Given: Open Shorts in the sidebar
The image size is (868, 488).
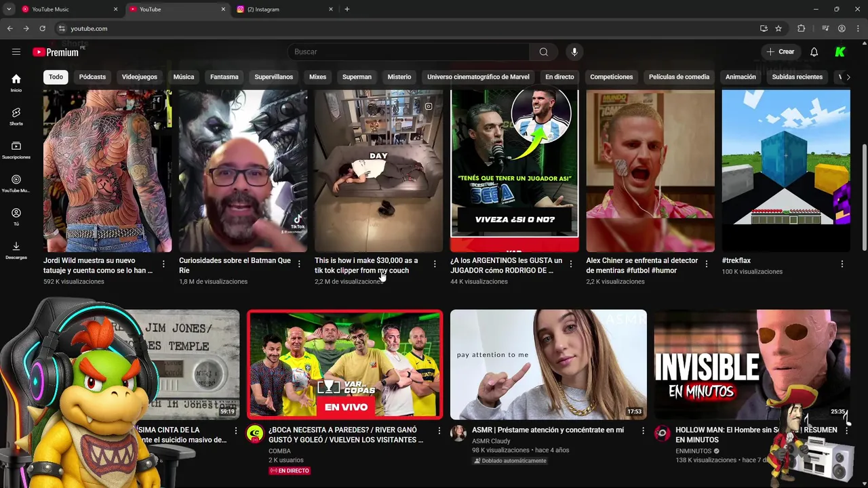Looking at the screenshot, I should [x=16, y=116].
